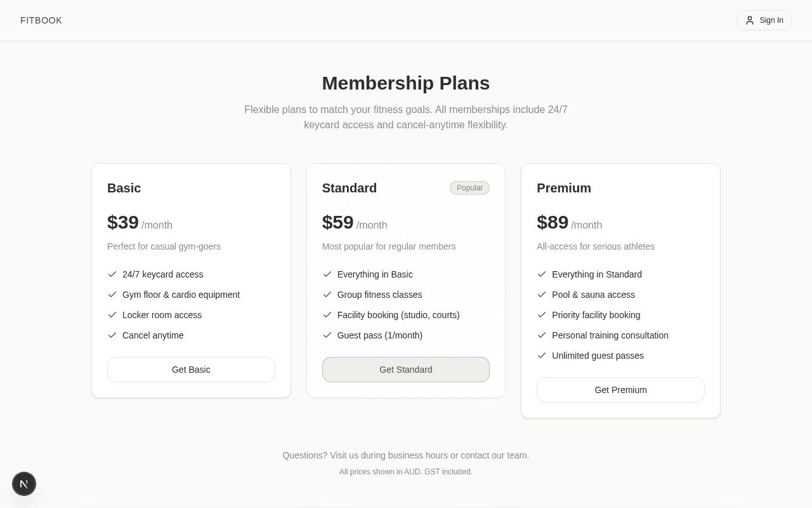Open the Sign In button
Image resolution: width=812 pixels, height=508 pixels.
[x=764, y=20]
